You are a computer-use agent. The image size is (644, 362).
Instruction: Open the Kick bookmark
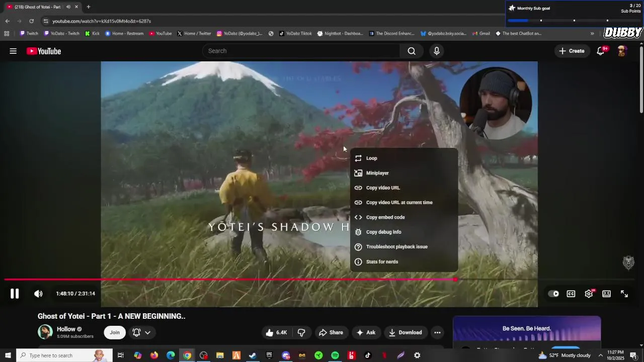click(92, 34)
